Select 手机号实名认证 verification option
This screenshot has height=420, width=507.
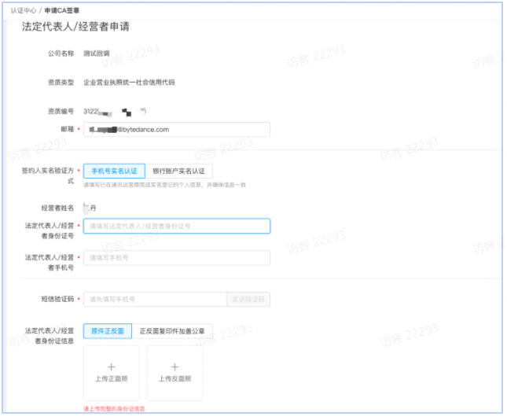[114, 171]
